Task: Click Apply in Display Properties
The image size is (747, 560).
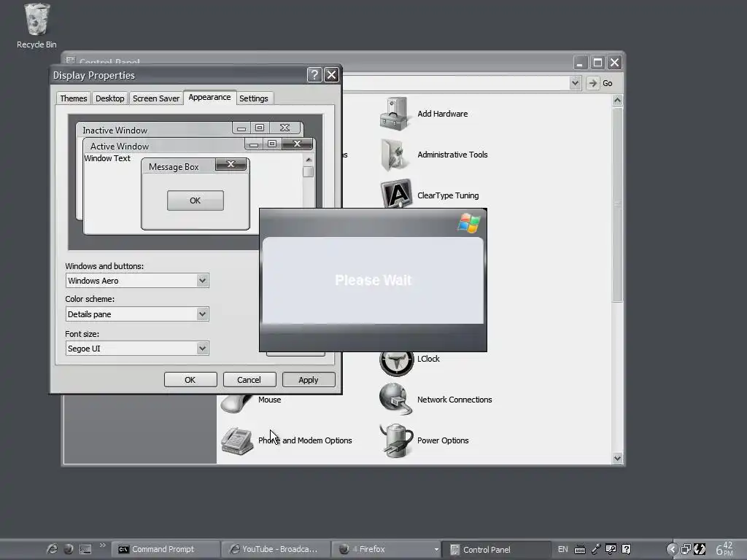Action: point(309,379)
